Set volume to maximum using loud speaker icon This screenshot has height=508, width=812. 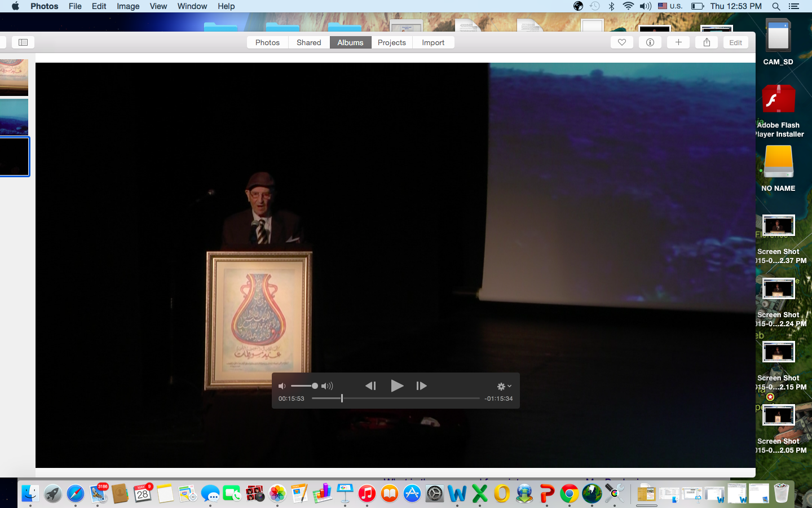[327, 386]
